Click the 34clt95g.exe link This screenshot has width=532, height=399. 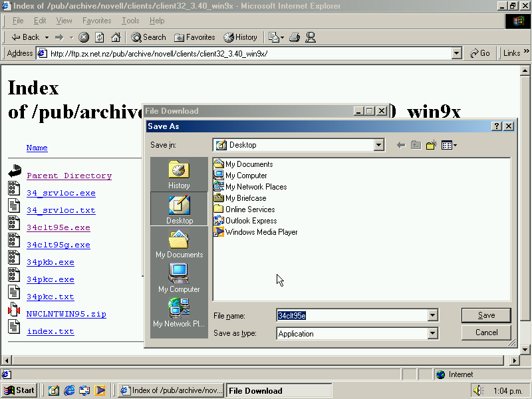click(59, 245)
